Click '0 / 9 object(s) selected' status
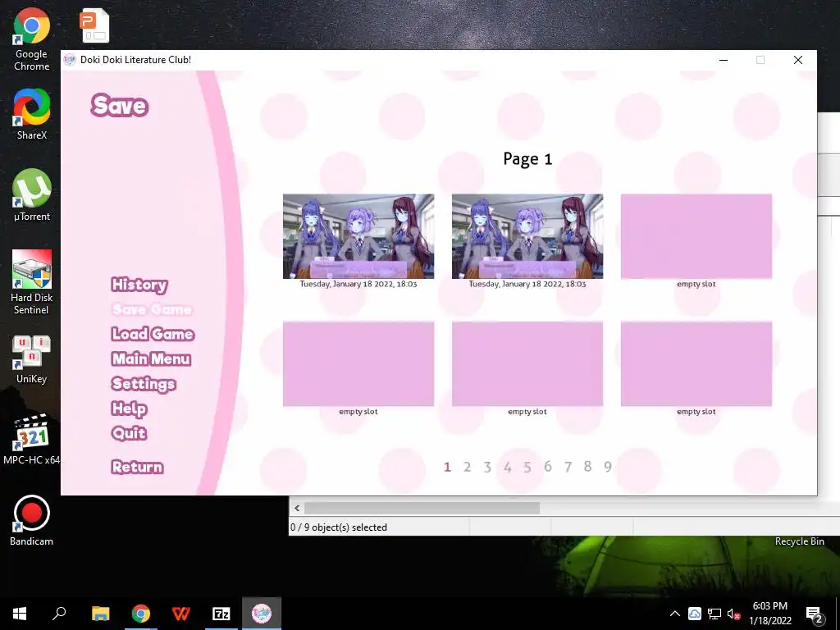The height and width of the screenshot is (630, 840). (339, 527)
